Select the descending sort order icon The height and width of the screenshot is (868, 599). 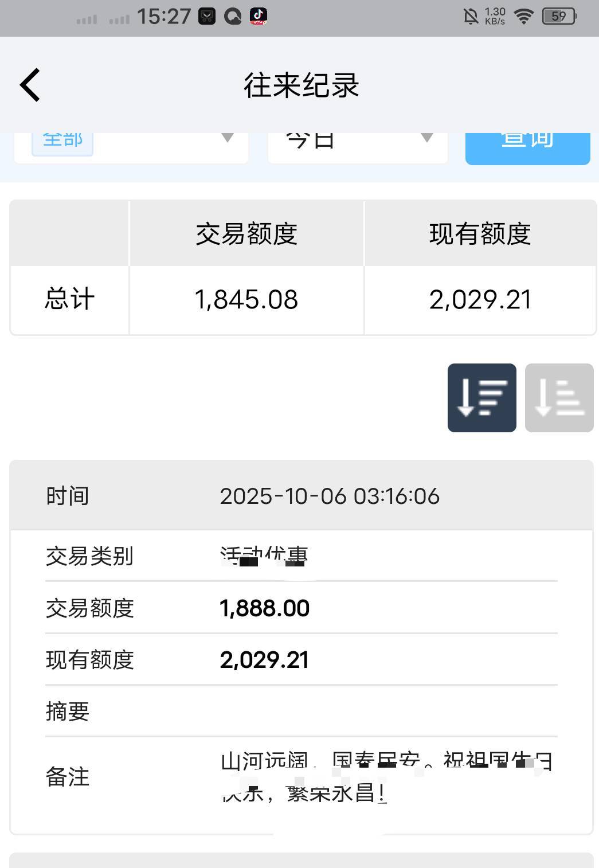click(481, 397)
